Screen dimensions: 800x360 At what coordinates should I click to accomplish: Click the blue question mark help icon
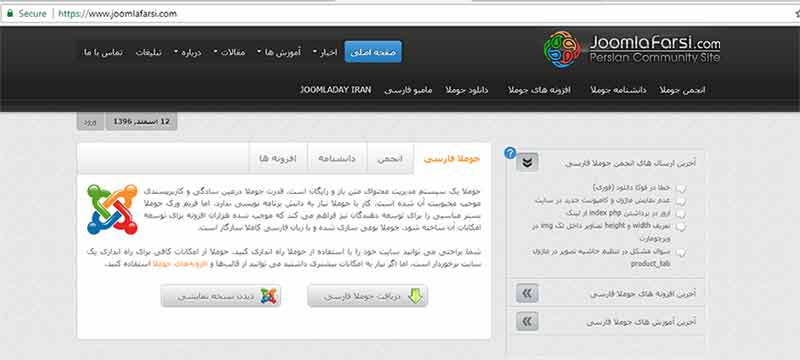510,152
